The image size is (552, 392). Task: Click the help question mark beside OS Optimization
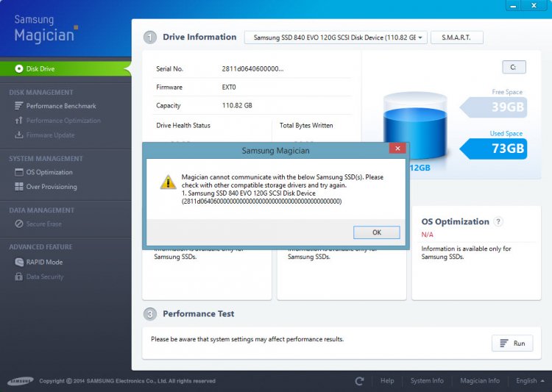498,221
